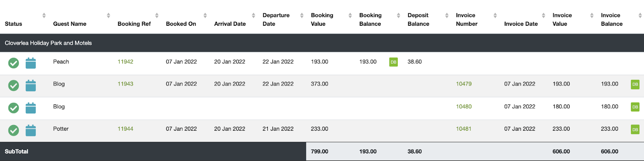
Task: Sort table by Arrival Date
Action: [x=230, y=24]
